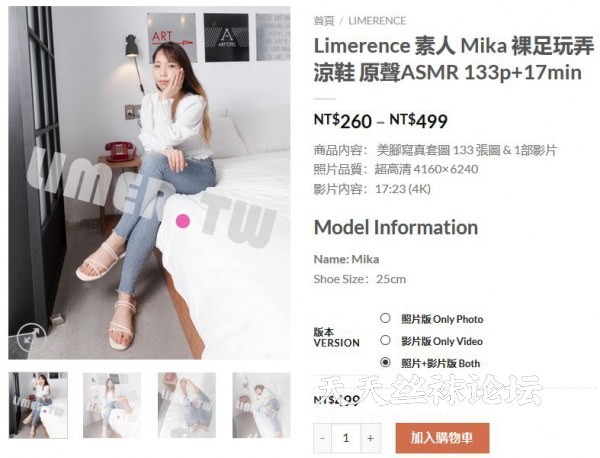Select the 照片版 Only Photo option

pyautogui.click(x=385, y=318)
